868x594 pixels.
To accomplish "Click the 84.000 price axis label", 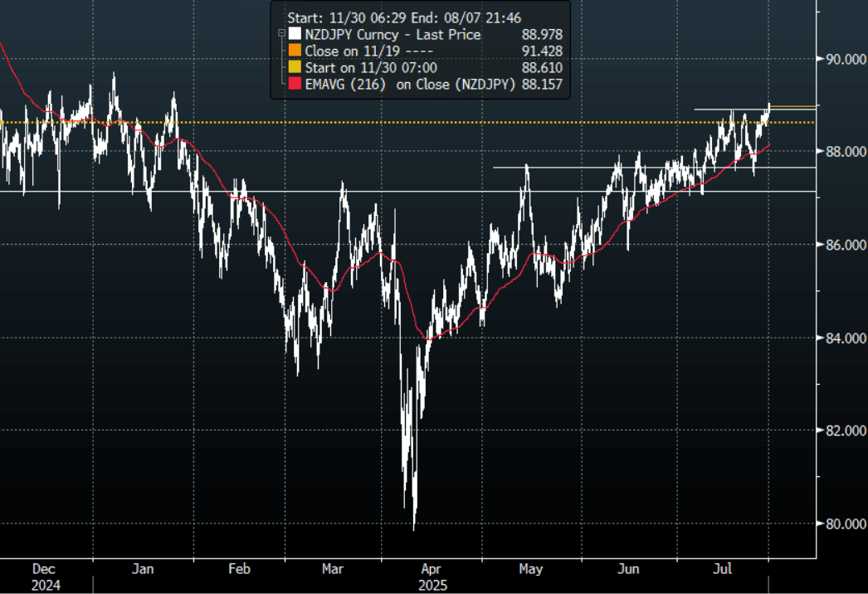I will point(841,338).
